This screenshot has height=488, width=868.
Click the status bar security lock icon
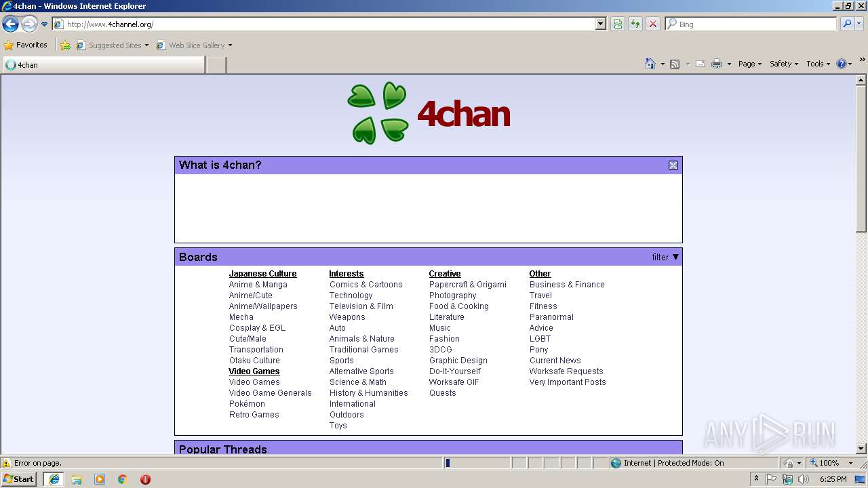coord(788,463)
